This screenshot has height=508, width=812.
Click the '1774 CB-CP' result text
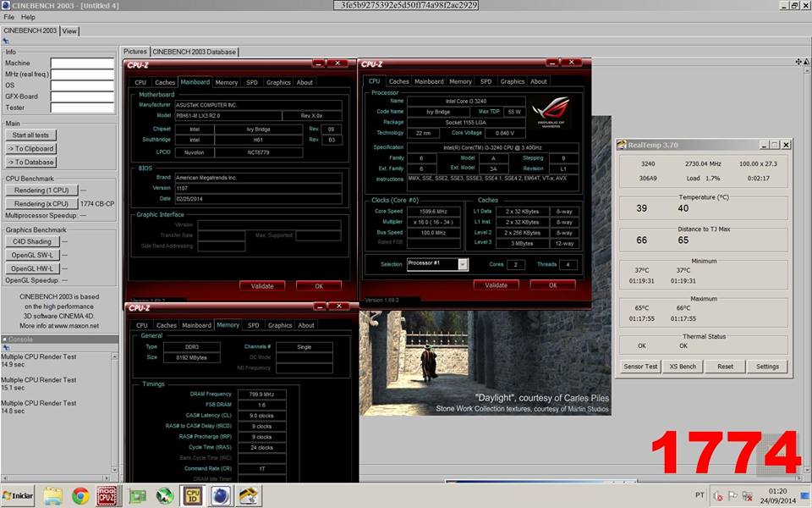click(x=97, y=204)
